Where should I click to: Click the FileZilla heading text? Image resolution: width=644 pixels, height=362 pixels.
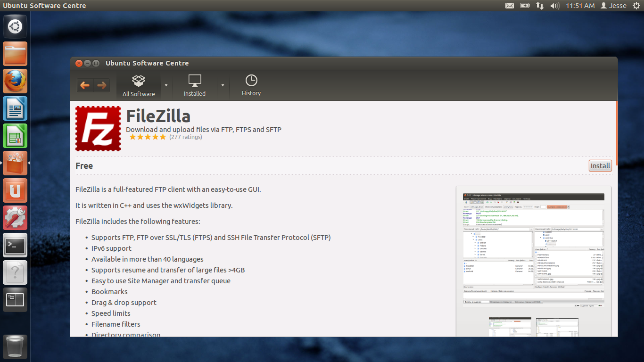click(158, 116)
